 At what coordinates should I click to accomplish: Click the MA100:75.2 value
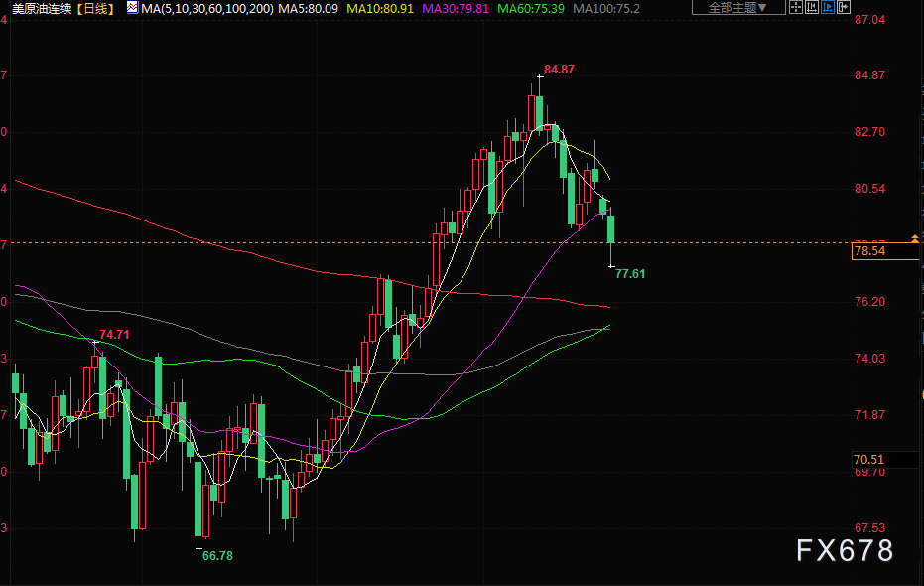605,8
